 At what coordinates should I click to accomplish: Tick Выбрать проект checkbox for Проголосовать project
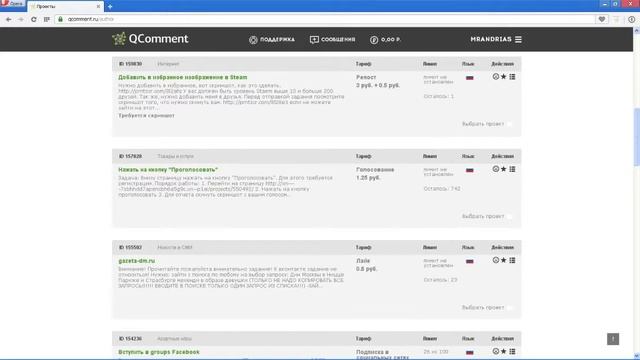(509, 216)
